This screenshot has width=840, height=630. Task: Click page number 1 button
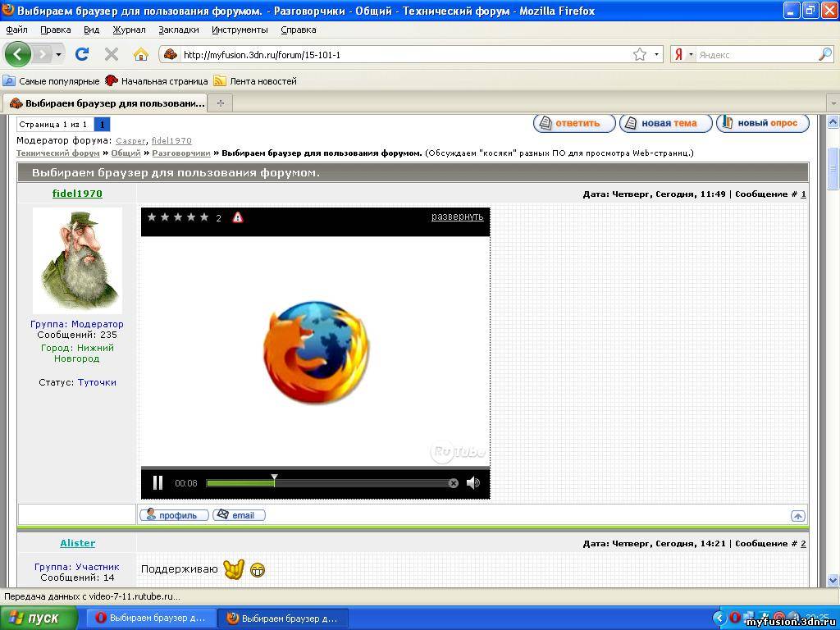click(x=102, y=125)
